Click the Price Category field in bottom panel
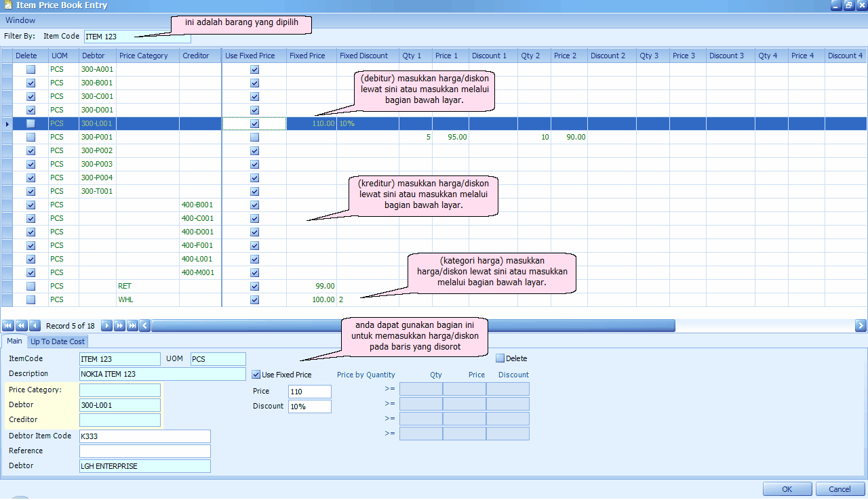Viewport: 868px width, 500px height. [x=120, y=390]
